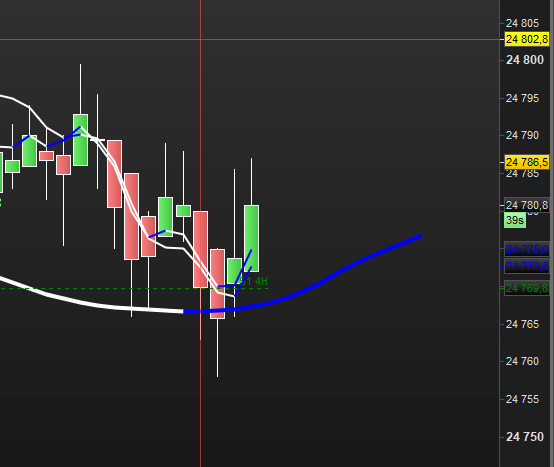
Task: Click the orange 24 786,5 price label
Action: click(x=526, y=162)
